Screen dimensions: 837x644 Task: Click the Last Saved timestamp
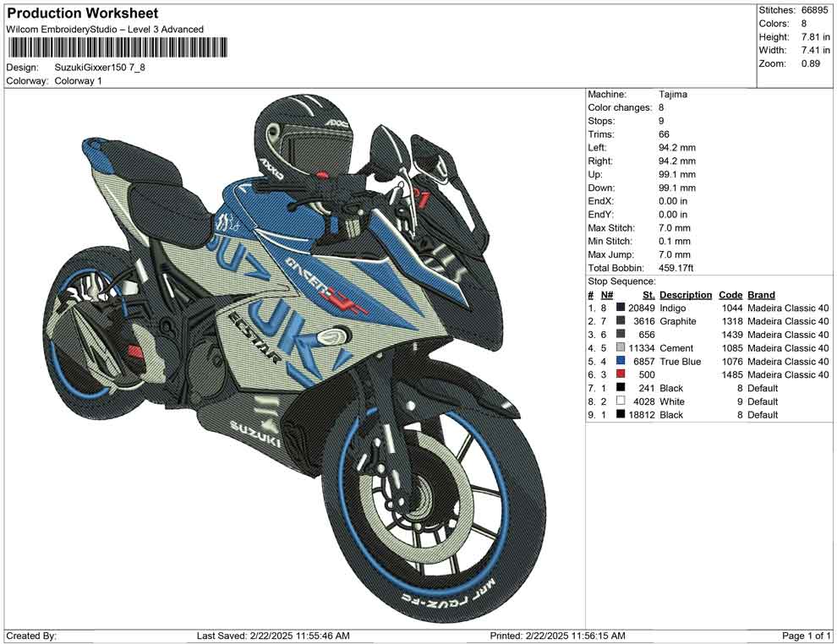[273, 636]
